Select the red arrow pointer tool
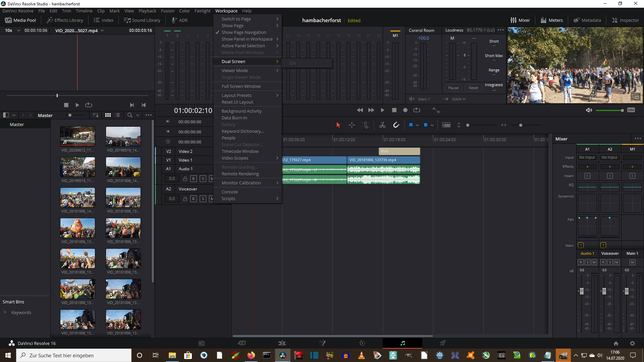644x362 pixels. click(338, 125)
